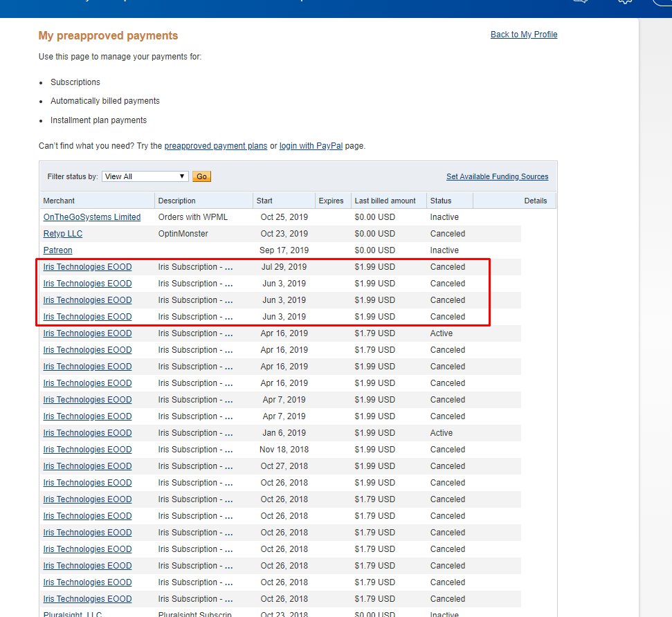The height and width of the screenshot is (617, 672).
Task: Open the Active Iris Technologies entry from Apr 16, 2019
Action: [87, 333]
